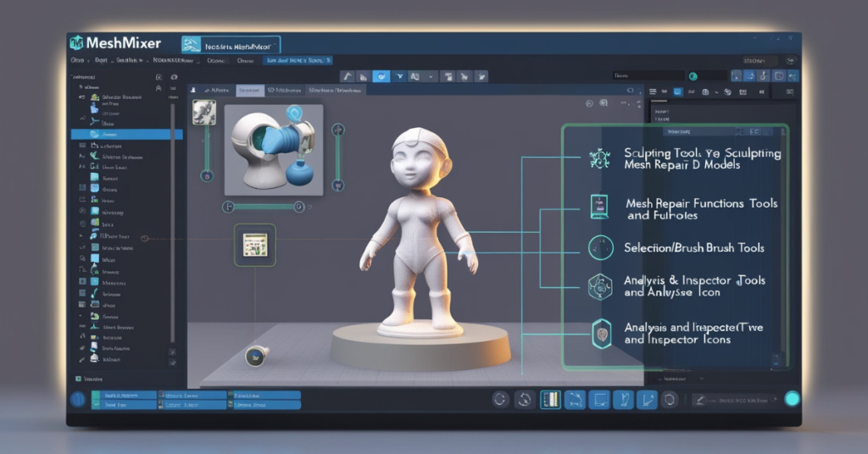868x454 pixels.
Task: Open the tab with wave icon beside MeshMixer title
Action: pyautogui.click(x=231, y=46)
